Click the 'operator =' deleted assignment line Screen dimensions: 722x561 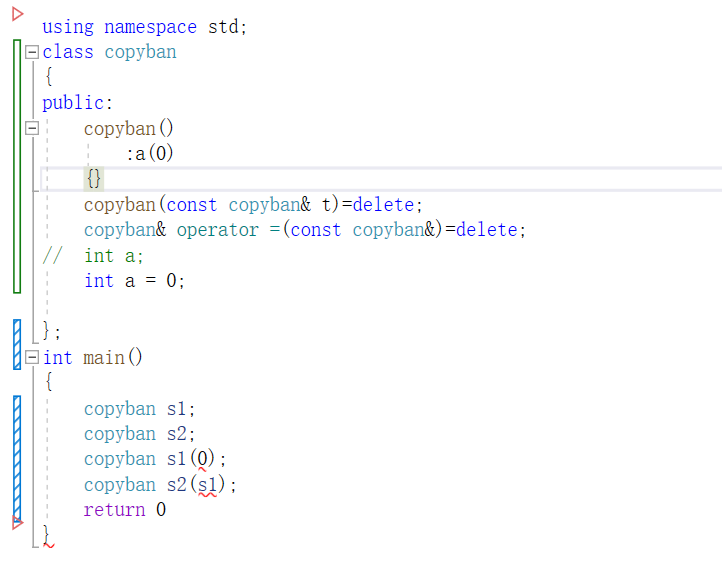click(x=304, y=229)
